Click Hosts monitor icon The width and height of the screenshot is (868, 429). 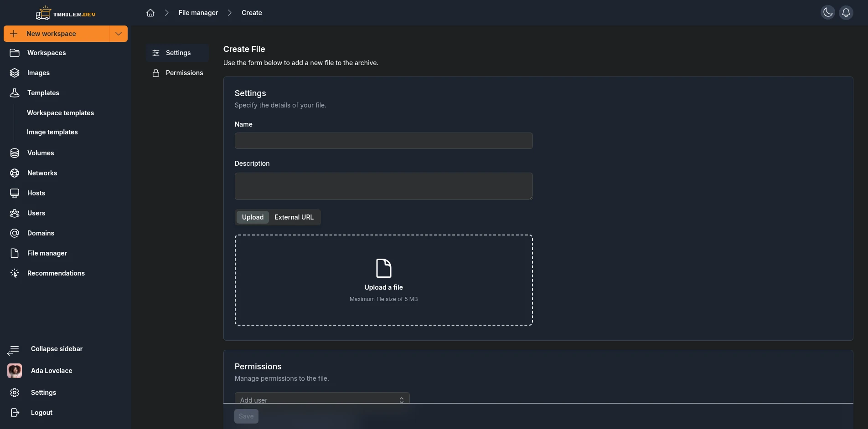15,193
